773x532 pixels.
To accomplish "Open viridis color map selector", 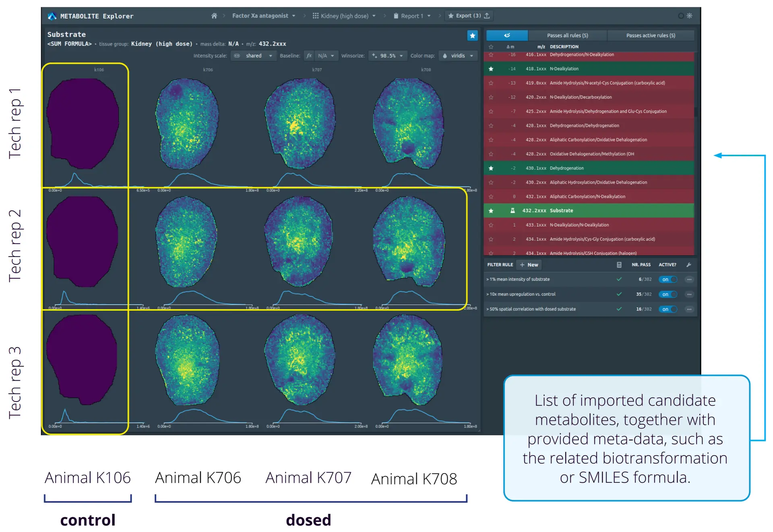I will 458,56.
